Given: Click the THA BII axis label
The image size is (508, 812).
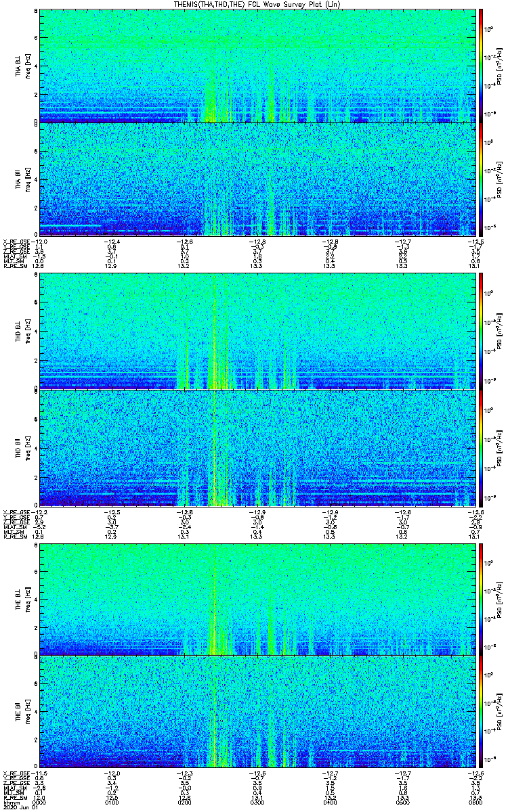Looking at the screenshot, I should tap(19, 181).
